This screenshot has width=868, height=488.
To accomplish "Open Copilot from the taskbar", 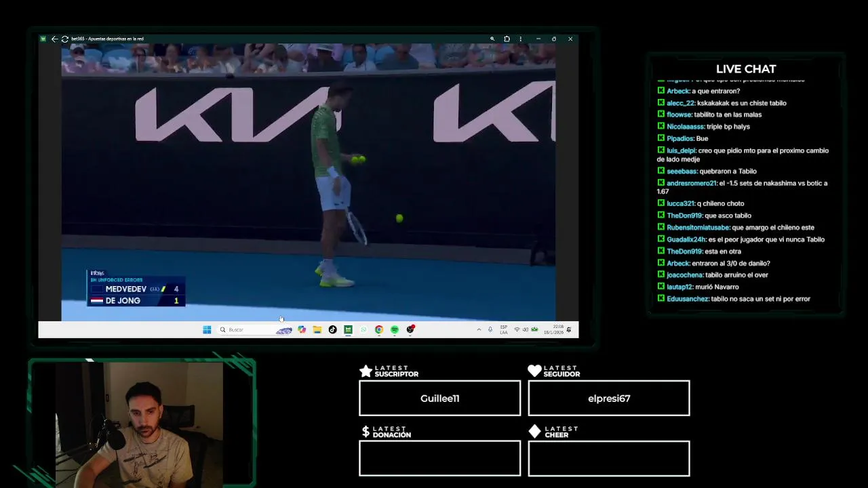I will (x=302, y=329).
